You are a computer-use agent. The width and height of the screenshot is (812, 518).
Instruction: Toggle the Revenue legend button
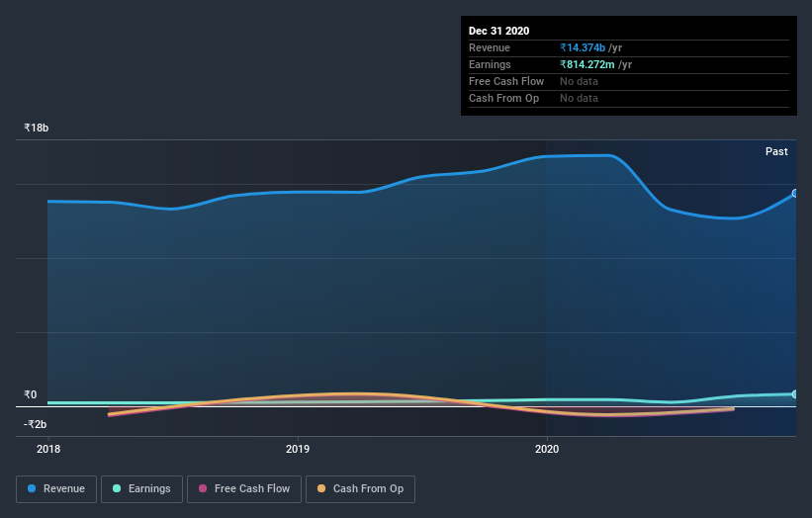point(56,489)
